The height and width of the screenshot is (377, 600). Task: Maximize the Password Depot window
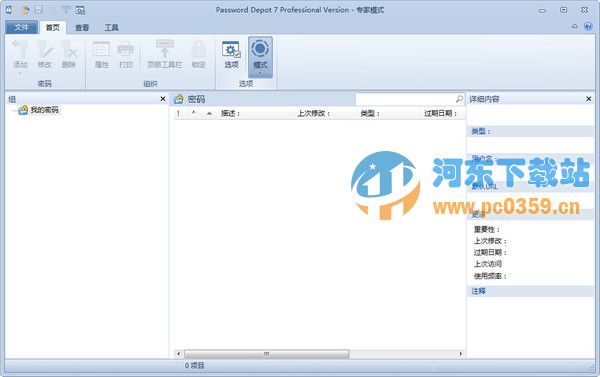[563, 10]
